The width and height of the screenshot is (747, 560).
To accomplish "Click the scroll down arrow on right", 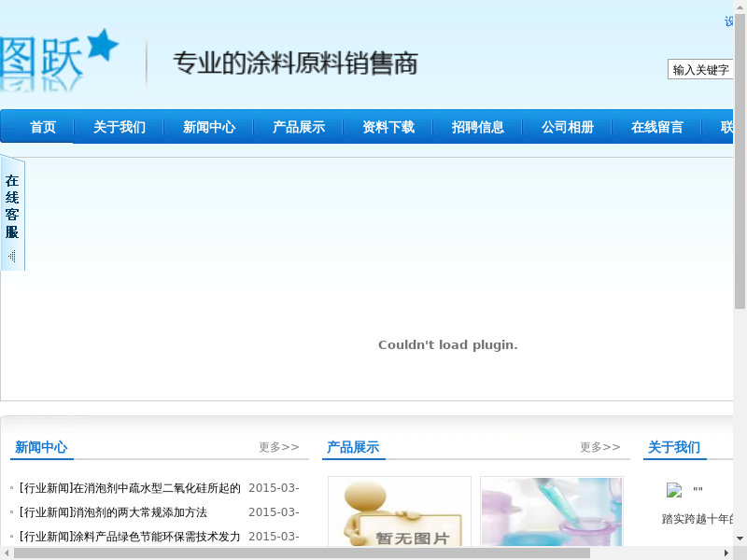I will pyautogui.click(x=740, y=539).
